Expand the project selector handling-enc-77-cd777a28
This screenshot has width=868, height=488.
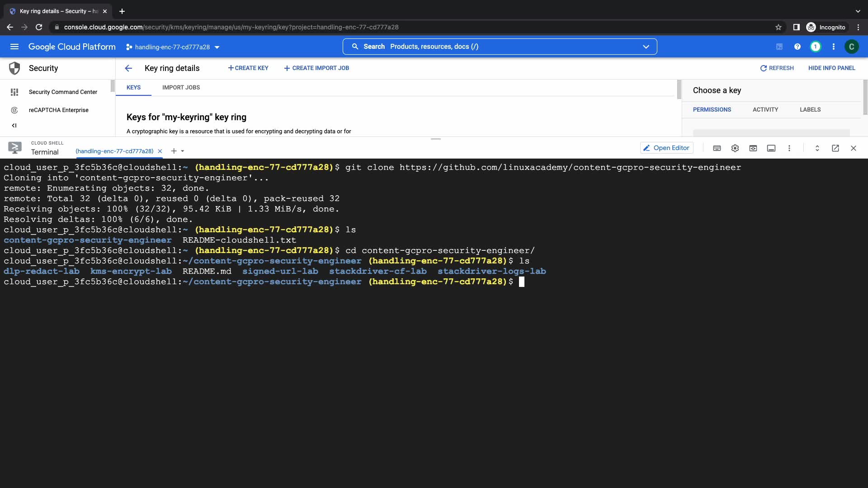pos(172,47)
